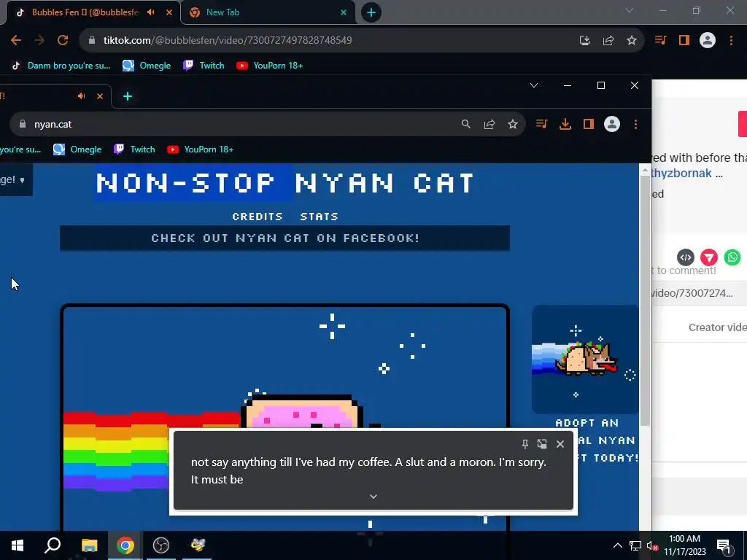Image resolution: width=747 pixels, height=560 pixels.
Task: Mute audio on the nyan.cat window tab
Action: [x=82, y=96]
